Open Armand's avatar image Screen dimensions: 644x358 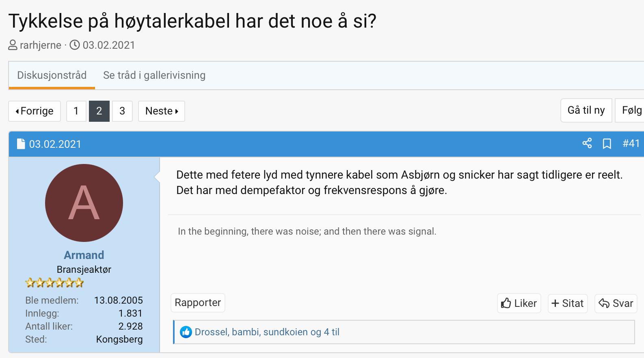(84, 203)
